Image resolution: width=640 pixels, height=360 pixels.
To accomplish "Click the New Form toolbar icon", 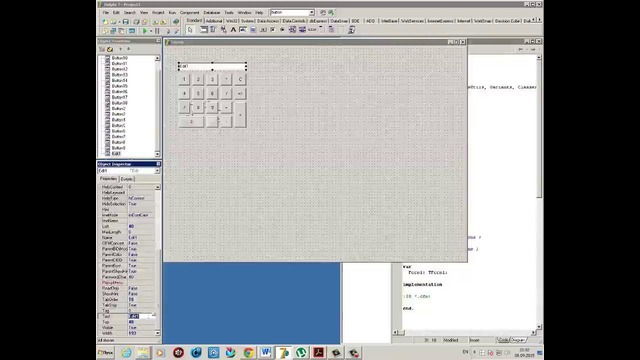I will click(x=132, y=31).
